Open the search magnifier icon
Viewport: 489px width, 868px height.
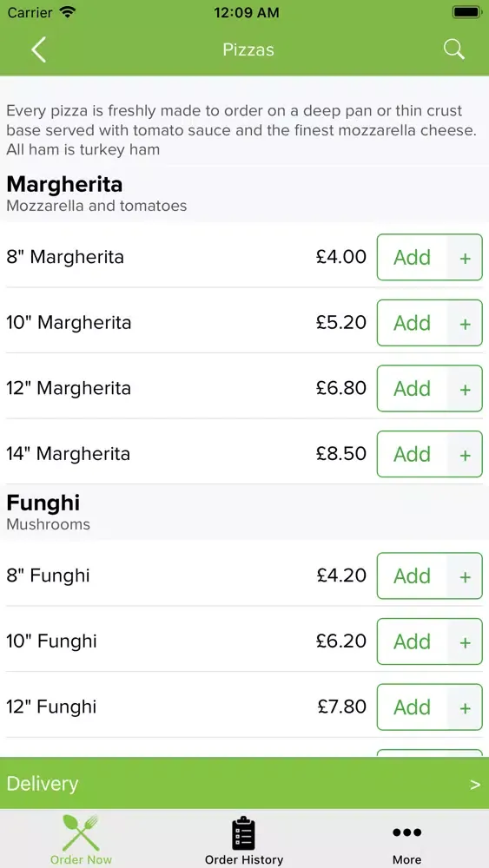click(453, 49)
